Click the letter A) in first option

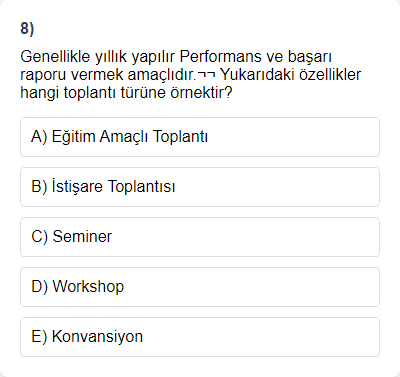point(39,137)
